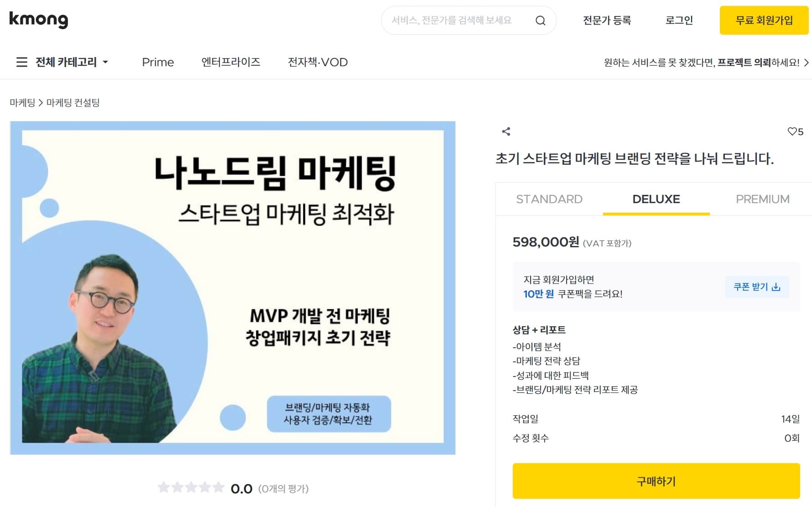Click the 무료 회원가입 button
Screen dimensions: 812x507
click(x=764, y=20)
